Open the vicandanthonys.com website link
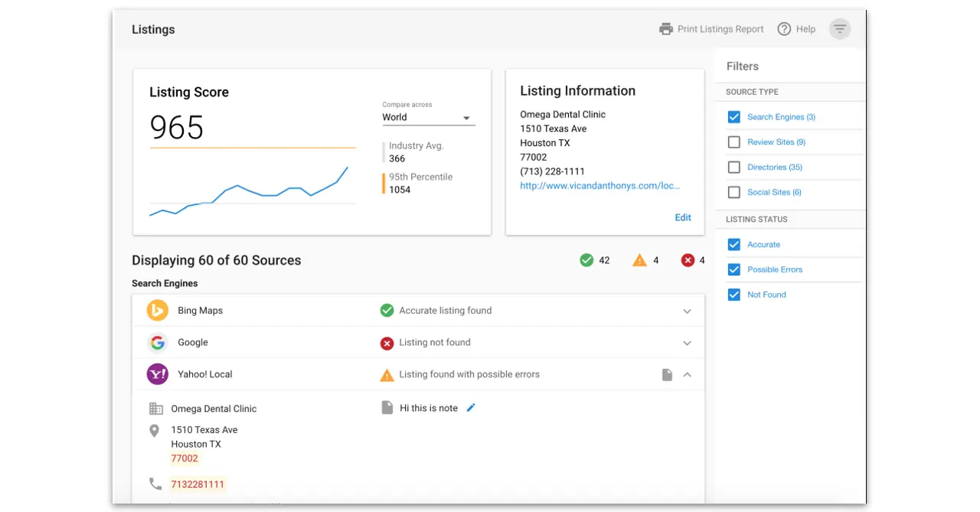The image size is (980, 512). (599, 185)
